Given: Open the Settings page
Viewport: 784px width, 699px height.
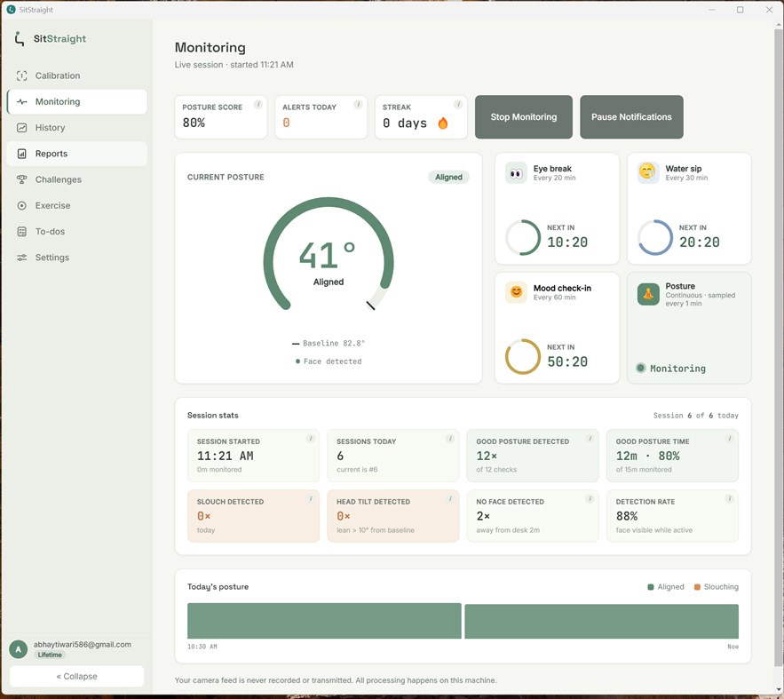Looking at the screenshot, I should (77, 258).
